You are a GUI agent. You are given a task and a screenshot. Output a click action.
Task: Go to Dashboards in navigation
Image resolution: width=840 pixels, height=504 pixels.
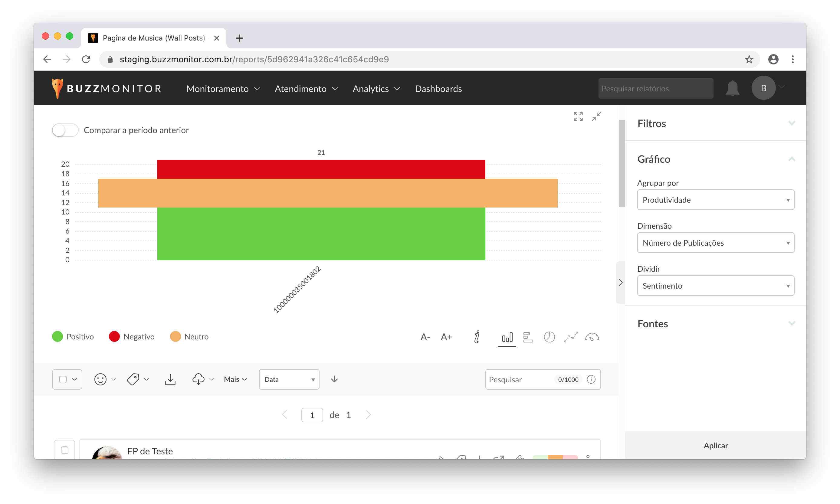[x=438, y=89]
